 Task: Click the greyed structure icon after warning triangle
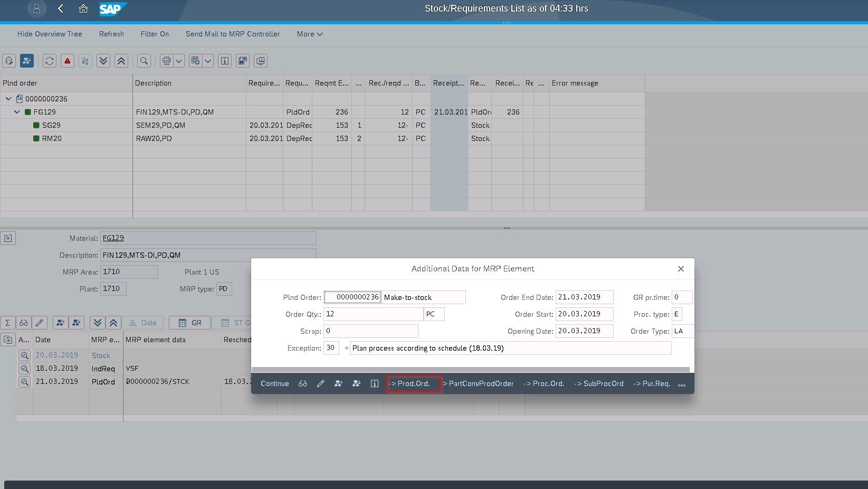click(x=85, y=61)
